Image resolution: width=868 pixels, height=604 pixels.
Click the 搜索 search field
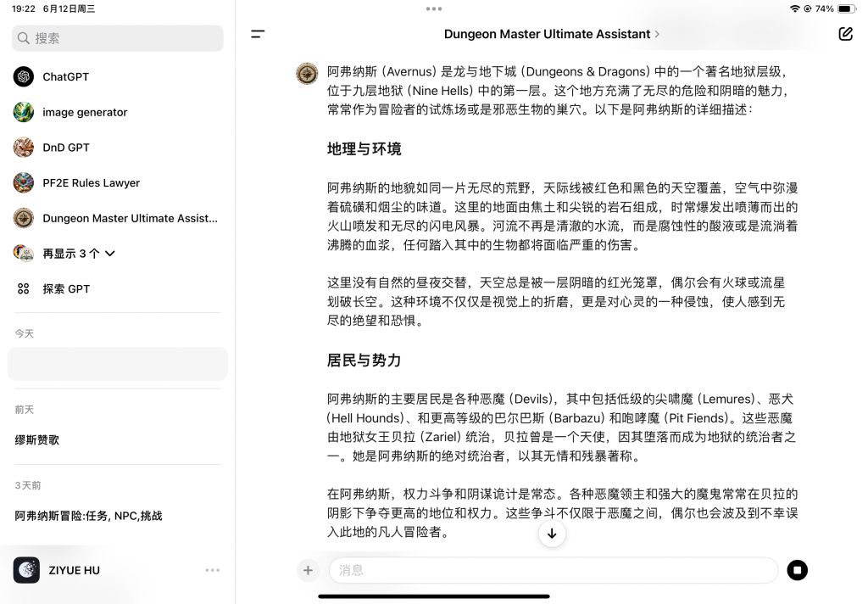pos(117,38)
